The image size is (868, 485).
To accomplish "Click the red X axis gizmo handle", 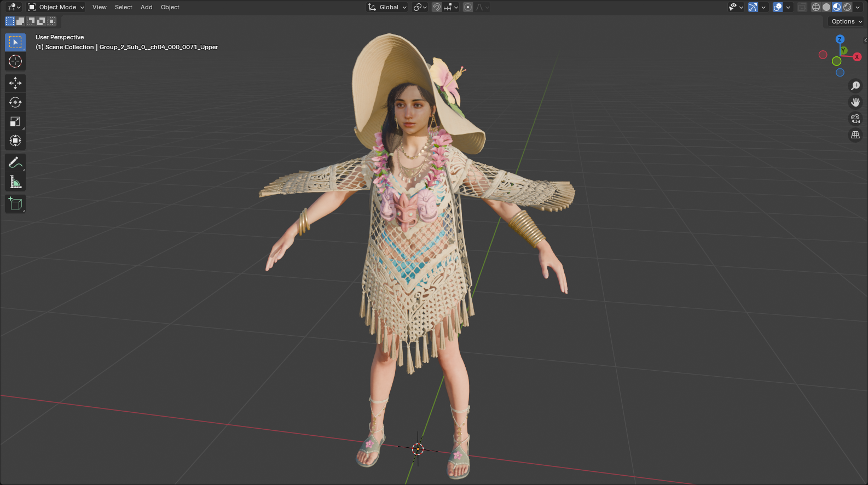I will (857, 57).
